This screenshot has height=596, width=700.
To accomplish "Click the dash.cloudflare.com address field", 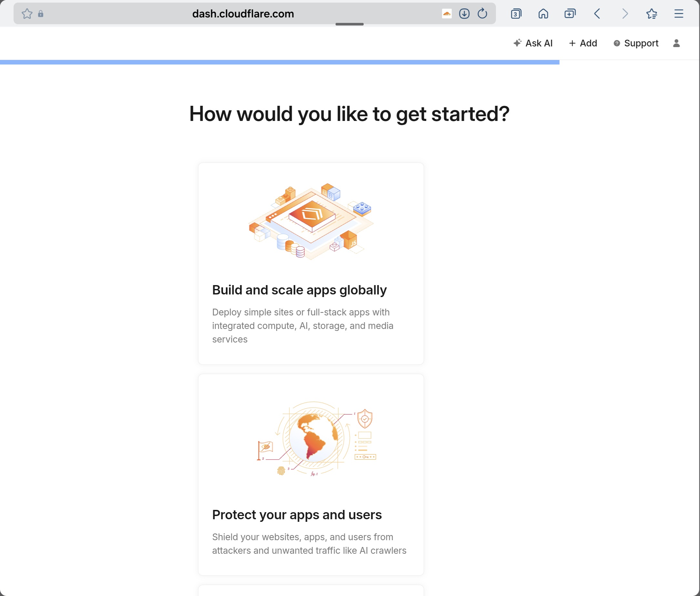I will click(243, 14).
